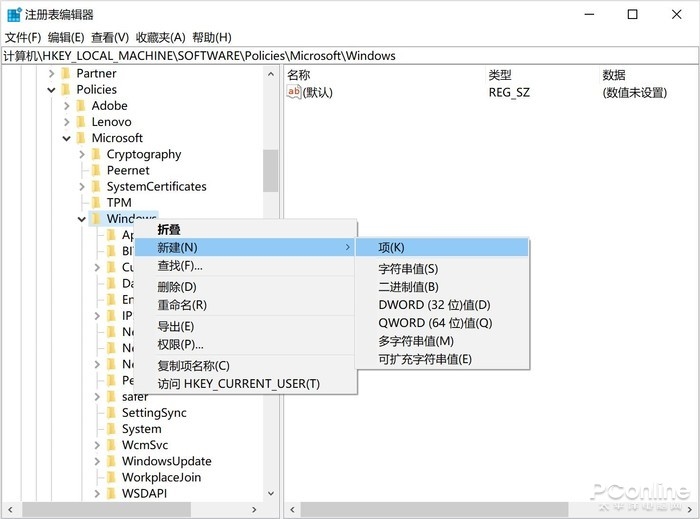Create a new 二进制值(B)
This screenshot has height=519, width=700.
[442, 287]
